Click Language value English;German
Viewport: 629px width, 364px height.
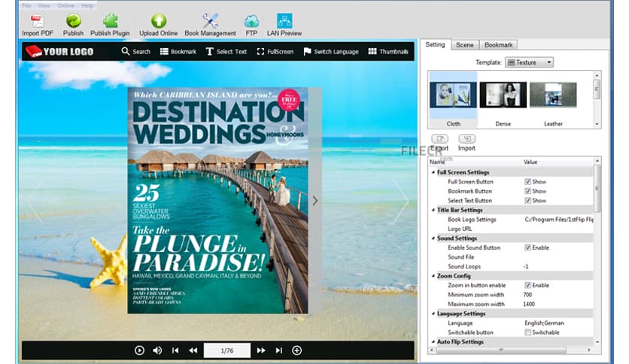pos(545,323)
